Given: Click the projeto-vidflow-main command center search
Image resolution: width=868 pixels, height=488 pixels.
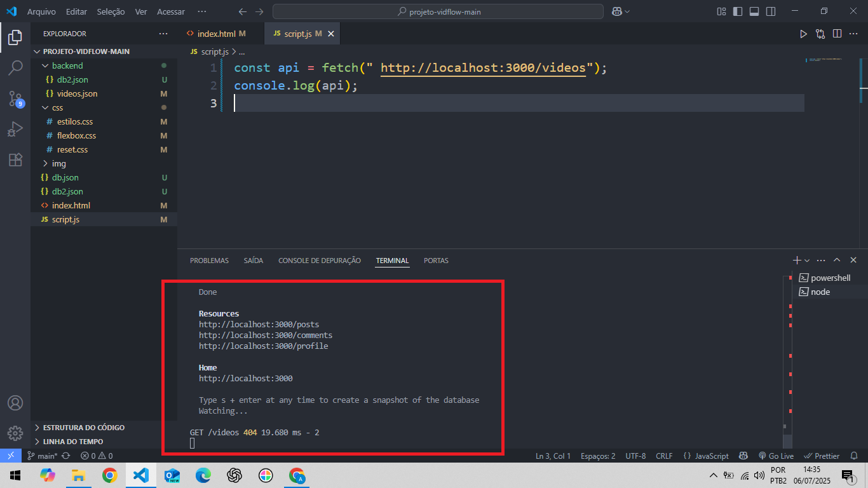Looking at the screenshot, I should point(438,11).
